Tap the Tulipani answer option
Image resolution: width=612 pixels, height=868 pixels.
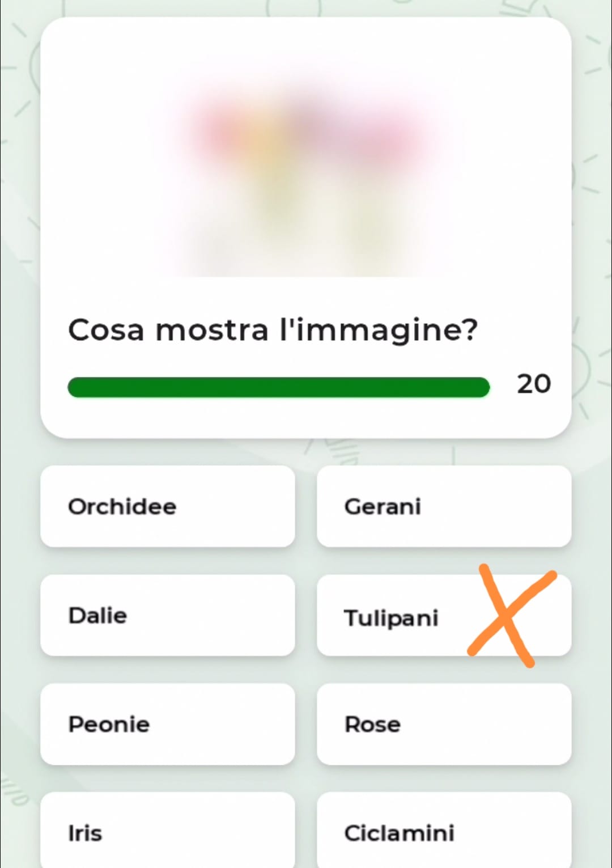pos(444,615)
